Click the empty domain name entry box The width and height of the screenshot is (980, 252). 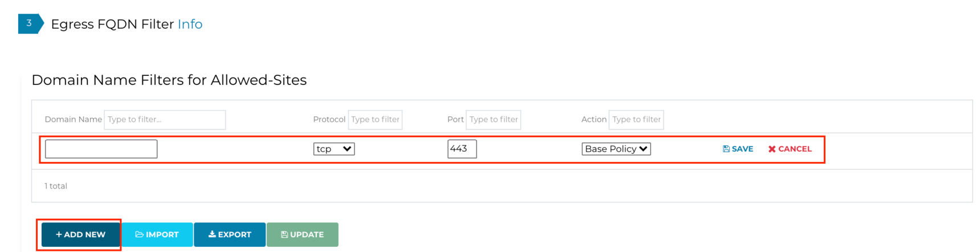101,149
